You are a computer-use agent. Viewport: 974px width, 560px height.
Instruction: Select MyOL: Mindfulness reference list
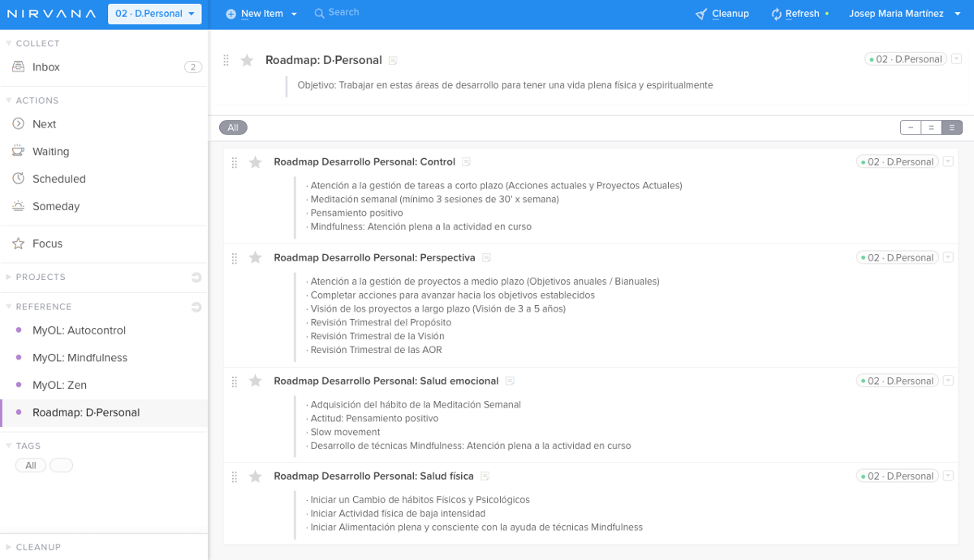coord(80,358)
